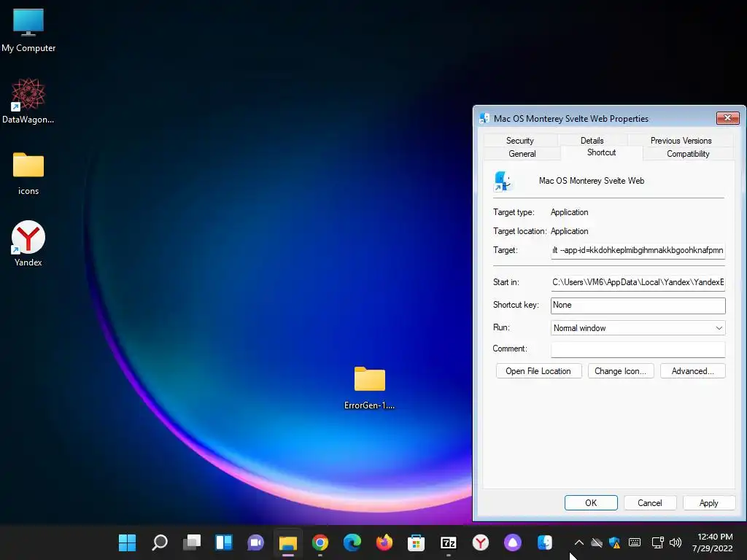The image size is (747, 560).
Task: Switch to the Previous Versions tab
Action: click(681, 141)
